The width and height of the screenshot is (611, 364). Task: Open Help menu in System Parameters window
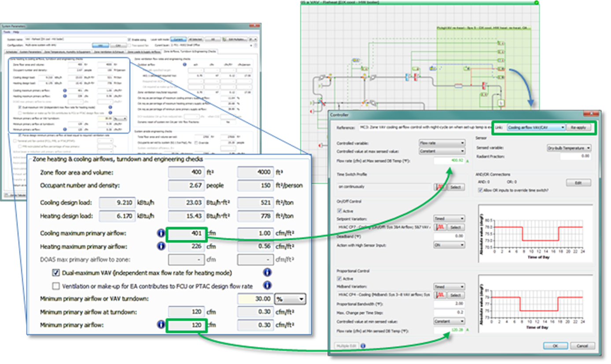pos(16,32)
